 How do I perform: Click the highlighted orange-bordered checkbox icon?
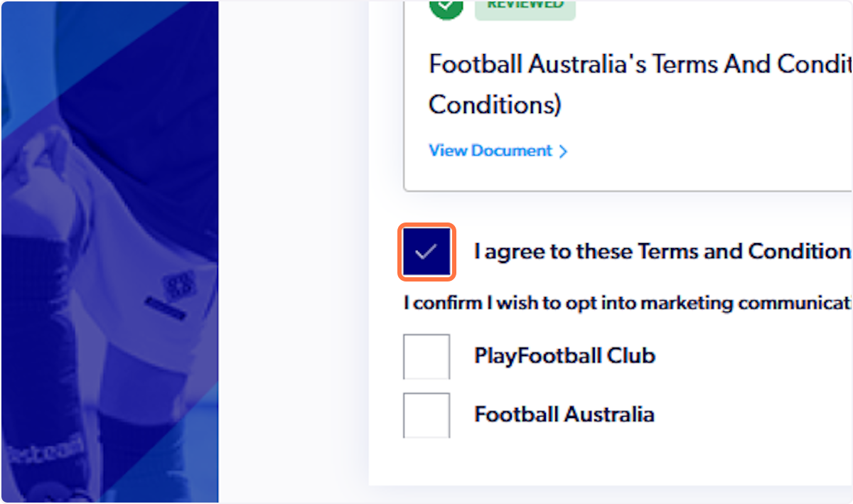coord(426,251)
